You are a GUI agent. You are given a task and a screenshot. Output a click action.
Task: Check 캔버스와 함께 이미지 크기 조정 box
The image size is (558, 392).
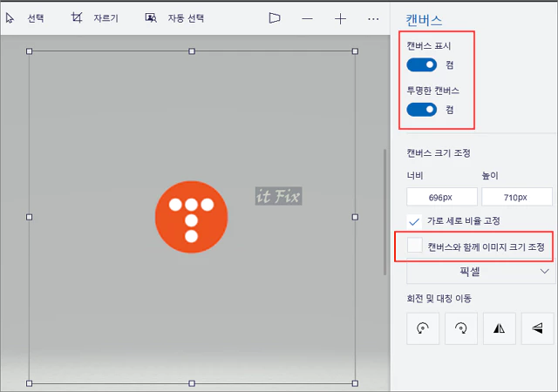point(415,245)
